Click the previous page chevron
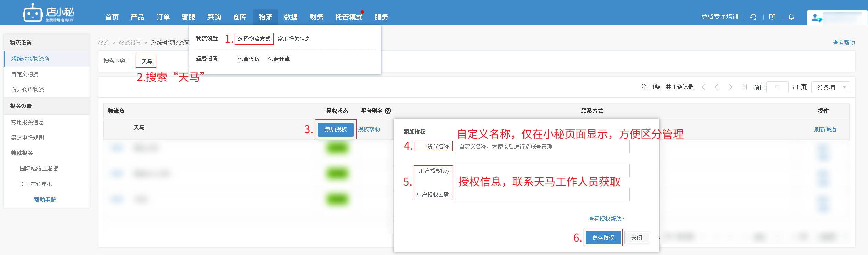Viewport: 868px width, 255px height. pos(717,87)
